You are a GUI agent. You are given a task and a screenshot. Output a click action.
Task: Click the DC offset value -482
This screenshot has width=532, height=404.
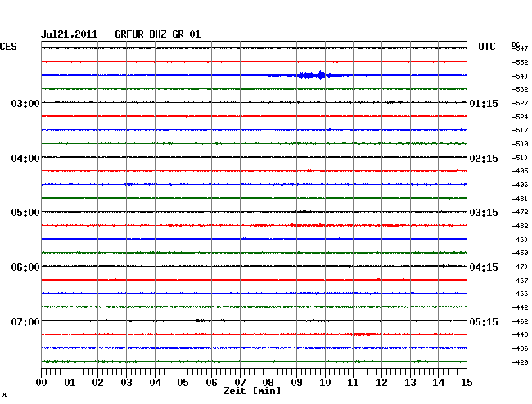pos(520,226)
